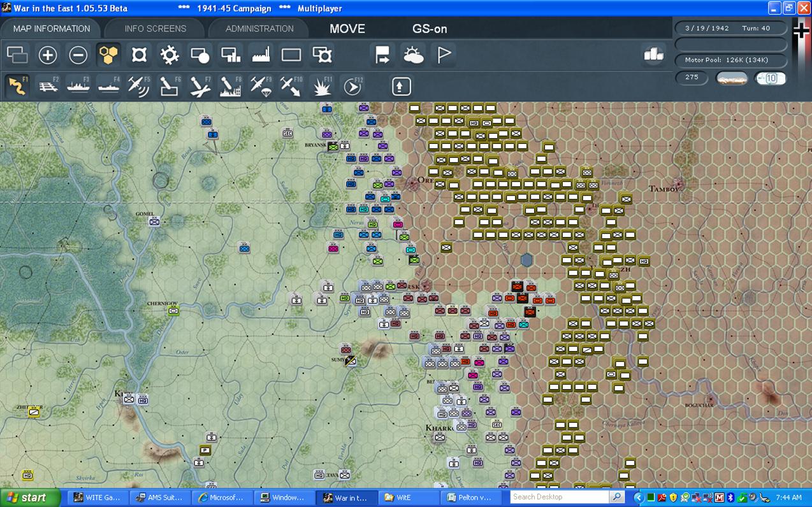
Task: Switch to the INFO SCREENS tab
Action: (x=156, y=29)
